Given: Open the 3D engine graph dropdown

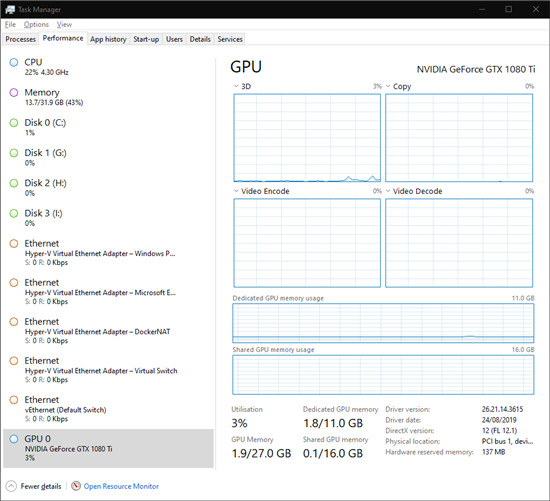Looking at the screenshot, I should (236, 86).
